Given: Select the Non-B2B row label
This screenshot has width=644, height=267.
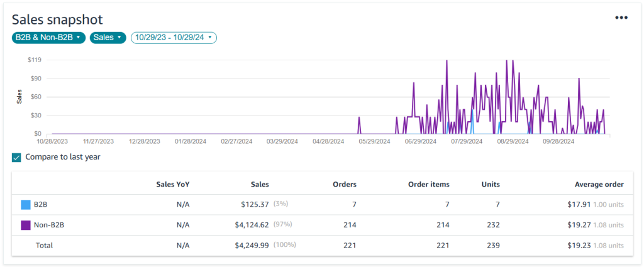Looking at the screenshot, I should [48, 225].
